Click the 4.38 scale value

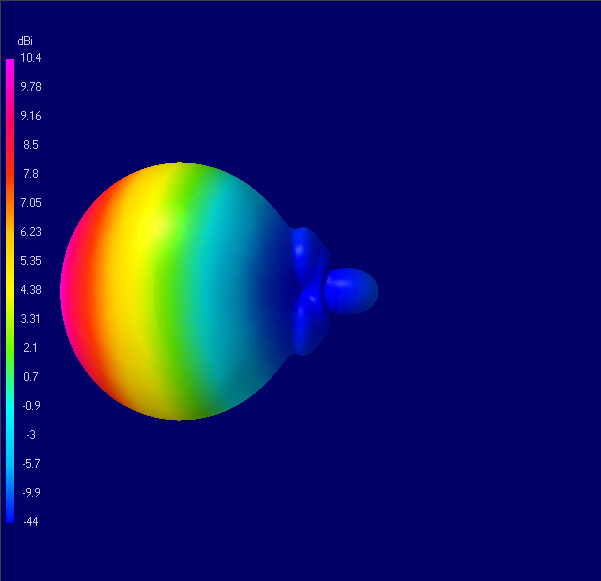(x=31, y=290)
